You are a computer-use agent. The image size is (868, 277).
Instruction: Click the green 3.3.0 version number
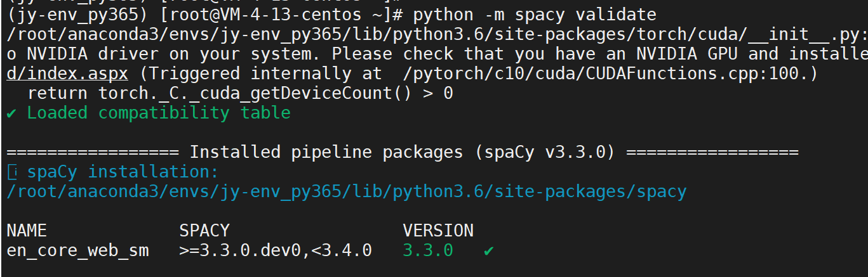point(427,250)
